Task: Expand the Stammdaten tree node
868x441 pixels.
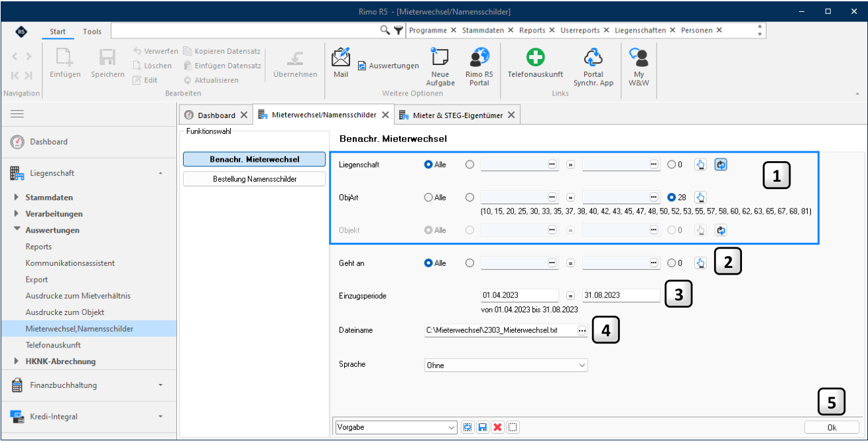Action: (x=17, y=198)
